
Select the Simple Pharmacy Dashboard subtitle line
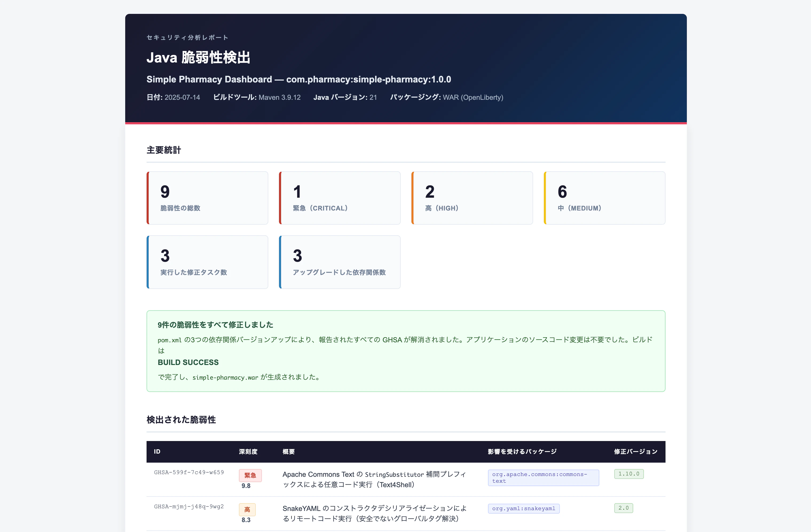pos(298,79)
